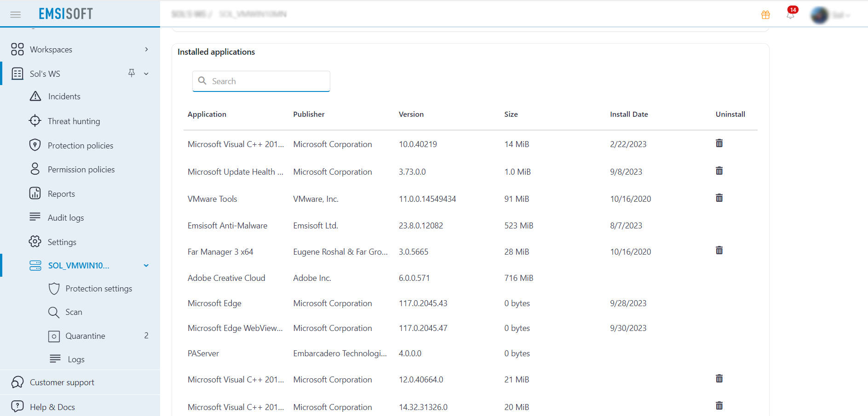The width and height of the screenshot is (868, 416).
Task: Uninstall VMware Tools with the trash icon
Action: pos(719,198)
